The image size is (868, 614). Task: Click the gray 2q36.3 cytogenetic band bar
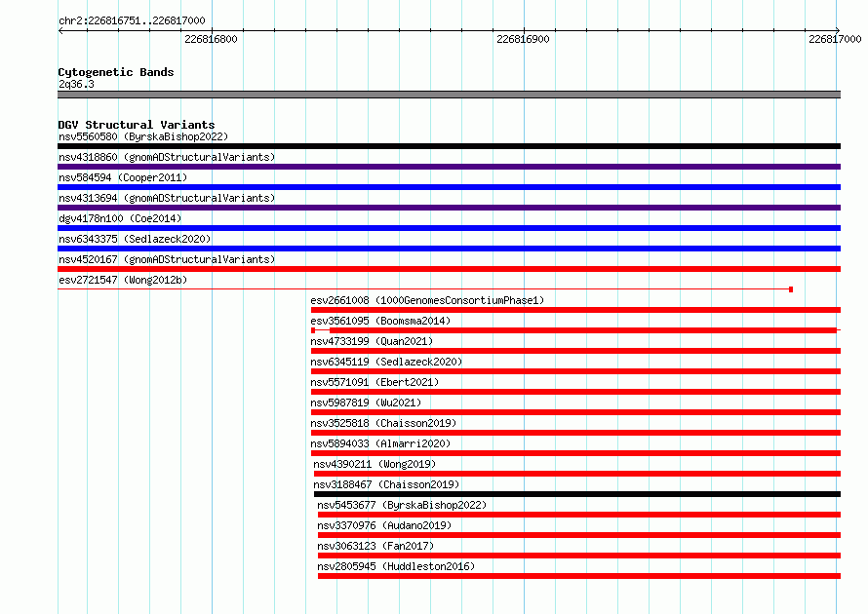pyautogui.click(x=449, y=95)
